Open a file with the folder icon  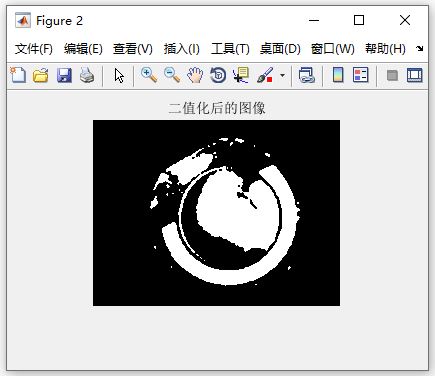(x=41, y=75)
